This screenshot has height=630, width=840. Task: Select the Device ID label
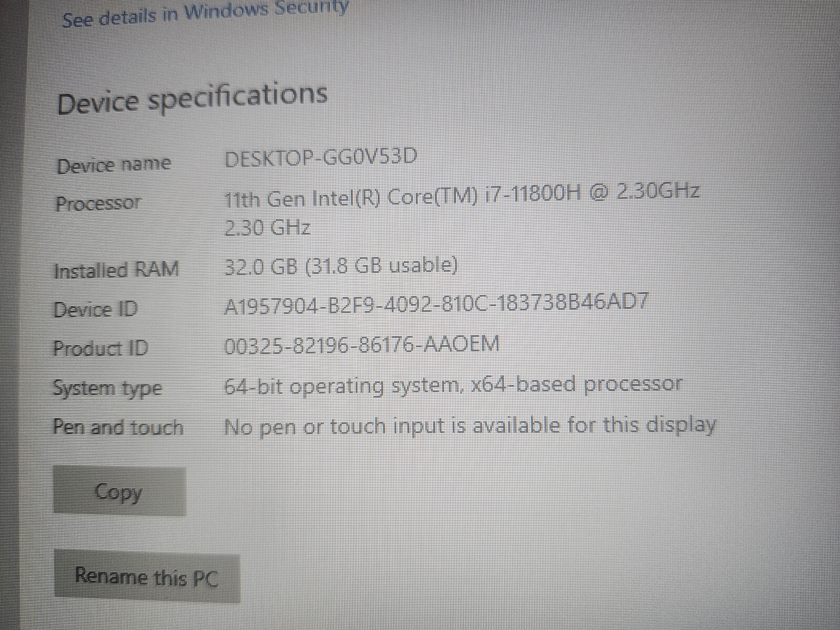[x=96, y=309]
